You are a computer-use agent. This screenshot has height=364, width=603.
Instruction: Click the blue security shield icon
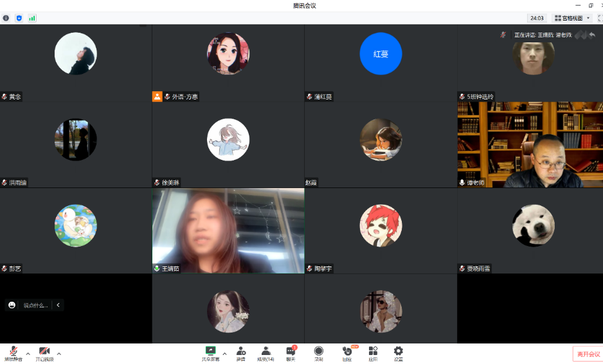tap(19, 18)
